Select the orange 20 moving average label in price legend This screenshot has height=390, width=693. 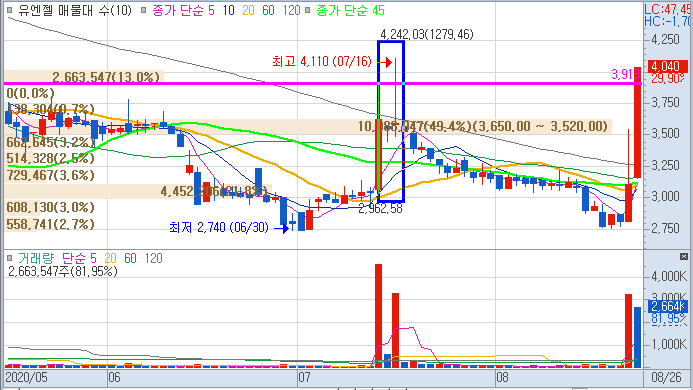point(248,10)
